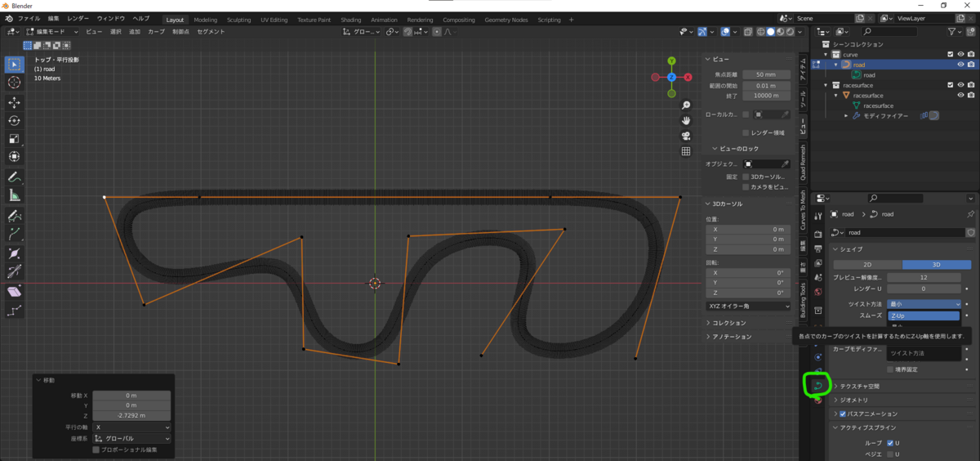The height and width of the screenshot is (461, 980).
Task: Open the グロー... transform orientation dropdown
Action: click(362, 31)
